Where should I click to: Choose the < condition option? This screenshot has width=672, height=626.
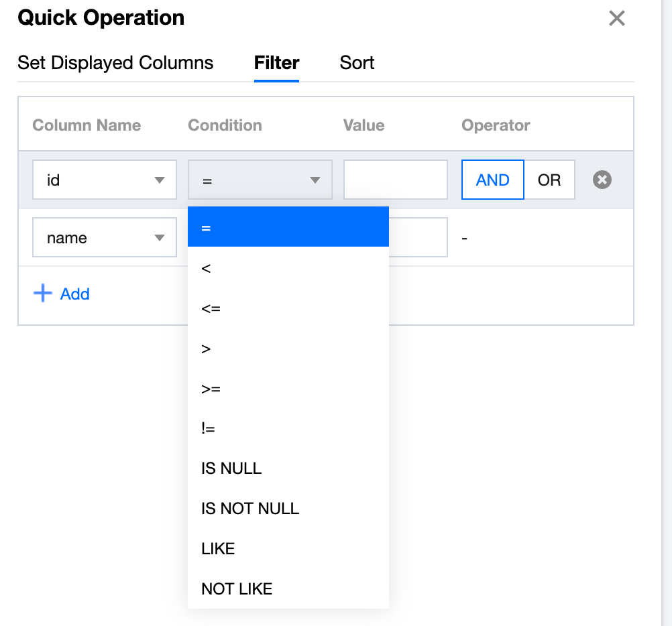(288, 268)
